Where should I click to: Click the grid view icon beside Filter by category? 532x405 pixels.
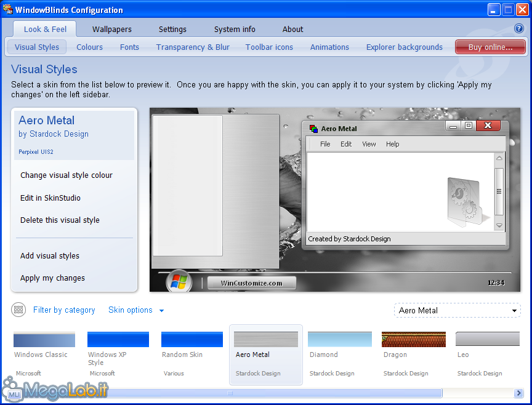[x=18, y=310]
